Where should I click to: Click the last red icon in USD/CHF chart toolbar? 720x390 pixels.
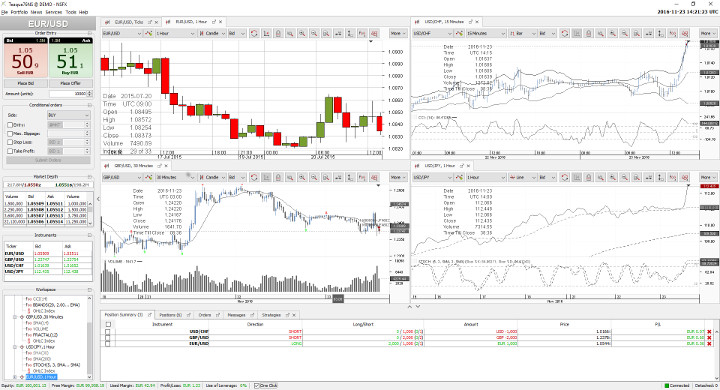click(x=685, y=34)
